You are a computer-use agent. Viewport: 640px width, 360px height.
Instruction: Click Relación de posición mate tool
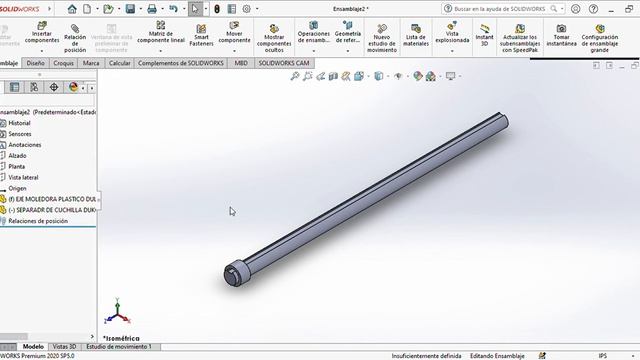75,38
